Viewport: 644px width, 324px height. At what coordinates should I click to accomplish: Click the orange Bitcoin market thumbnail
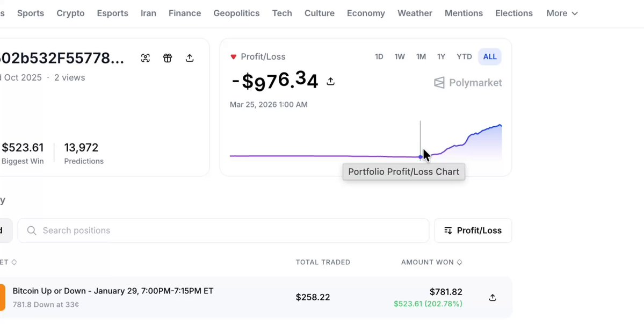[x=3, y=297]
